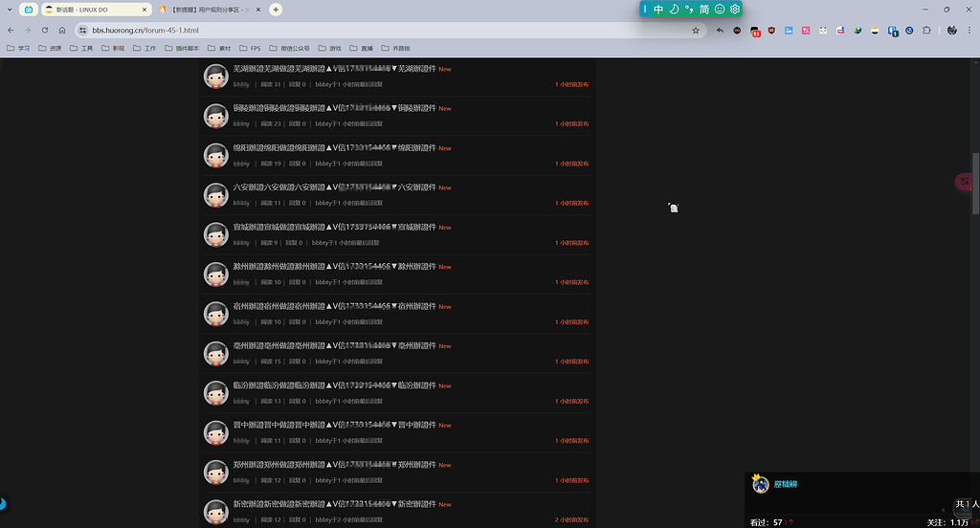The height and width of the screenshot is (528, 980).
Task: Open the blue image extension icon
Action: (789, 30)
